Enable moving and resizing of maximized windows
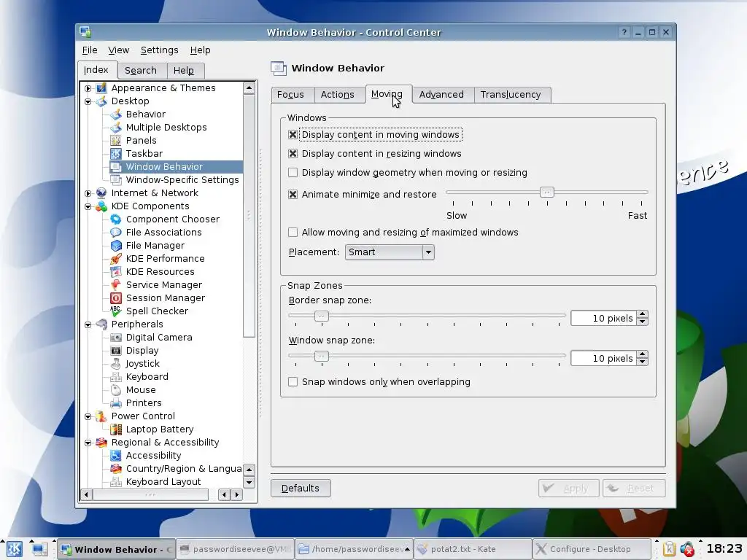This screenshot has height=560, width=747. pyautogui.click(x=293, y=233)
